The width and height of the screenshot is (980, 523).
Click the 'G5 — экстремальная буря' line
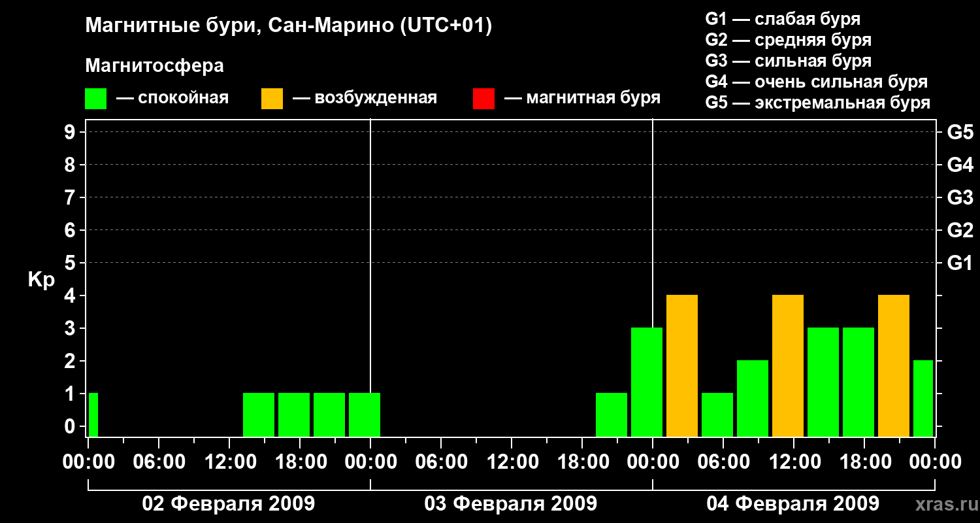[818, 103]
